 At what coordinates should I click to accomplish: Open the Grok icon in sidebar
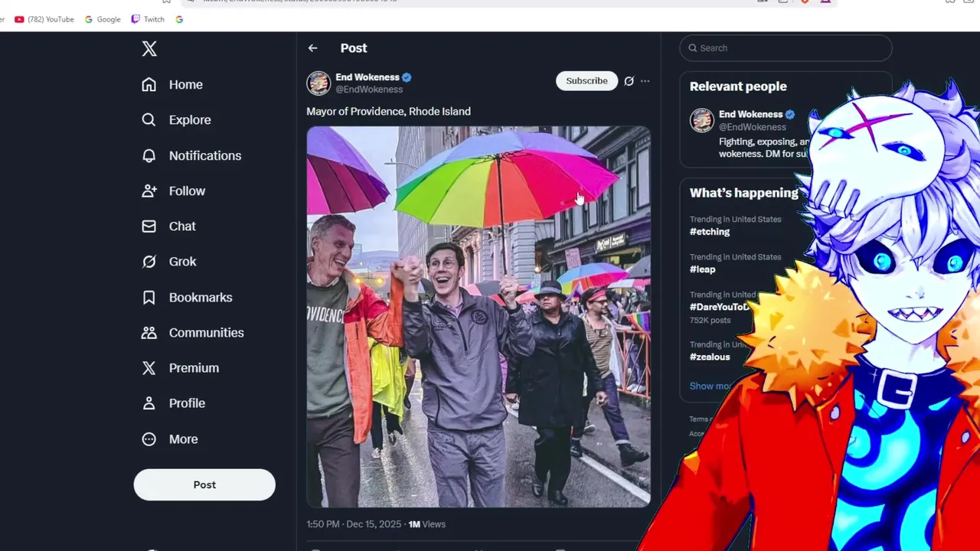point(149,261)
